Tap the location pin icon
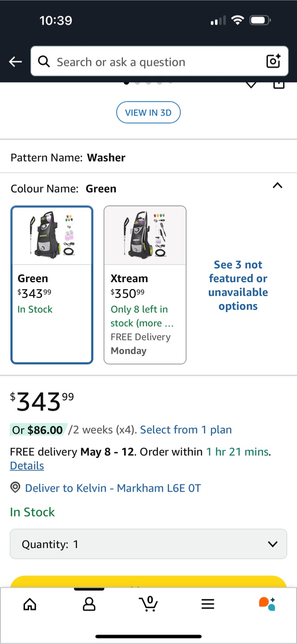 [15, 487]
